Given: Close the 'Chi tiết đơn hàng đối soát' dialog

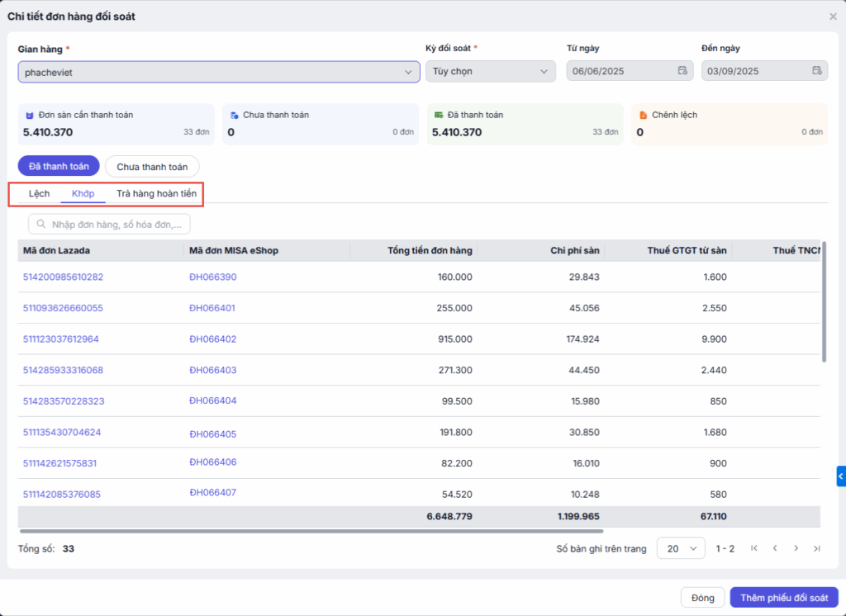Looking at the screenshot, I should click(x=833, y=17).
